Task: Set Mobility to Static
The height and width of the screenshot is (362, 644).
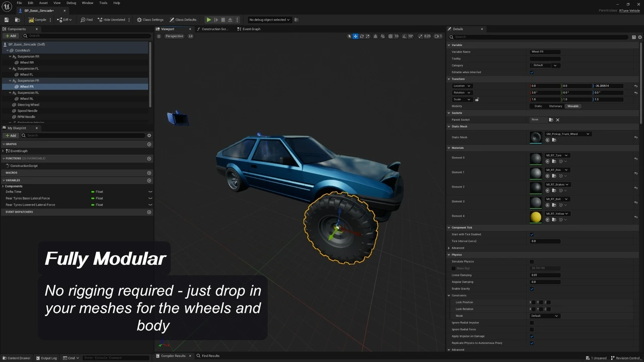Action: tap(538, 106)
